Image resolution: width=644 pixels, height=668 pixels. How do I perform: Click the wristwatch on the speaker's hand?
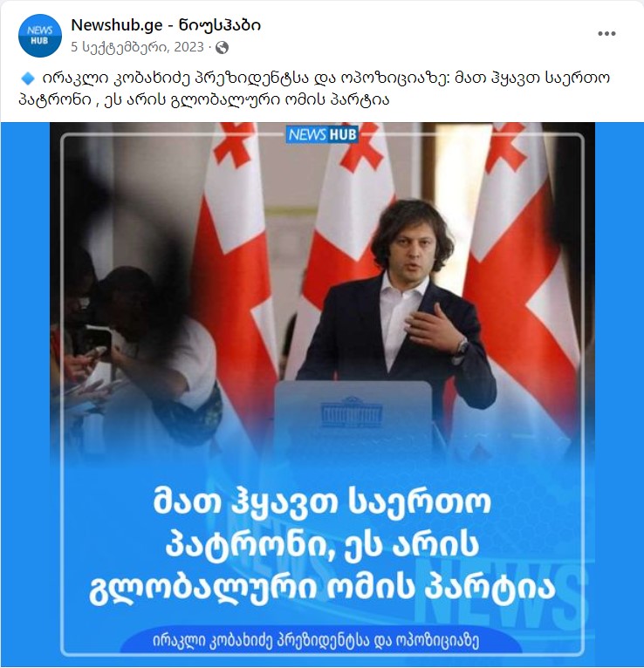pyautogui.click(x=462, y=347)
